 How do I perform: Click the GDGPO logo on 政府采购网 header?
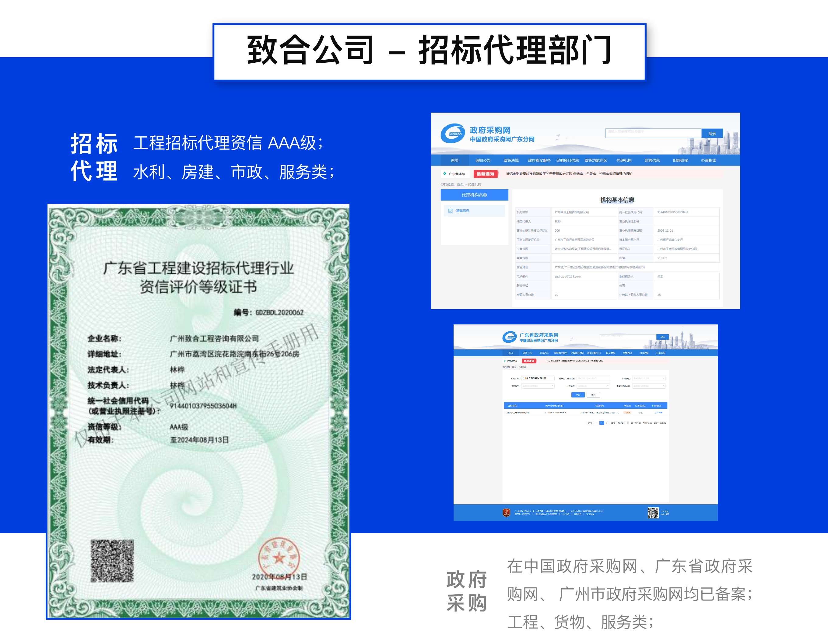pyautogui.click(x=452, y=133)
